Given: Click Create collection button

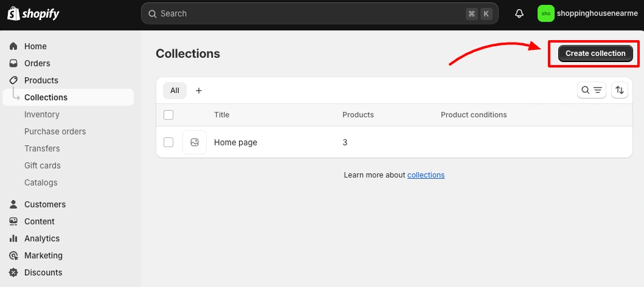Looking at the screenshot, I should click(595, 54).
